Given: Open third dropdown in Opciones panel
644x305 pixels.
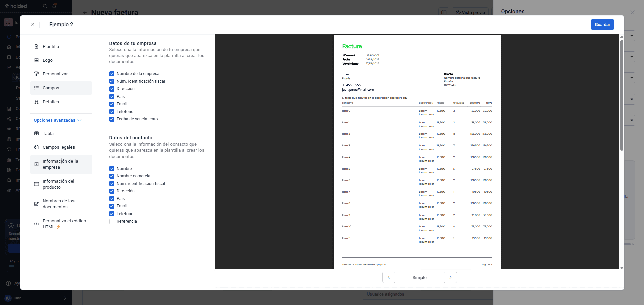Looking at the screenshot, I should click(632, 78).
